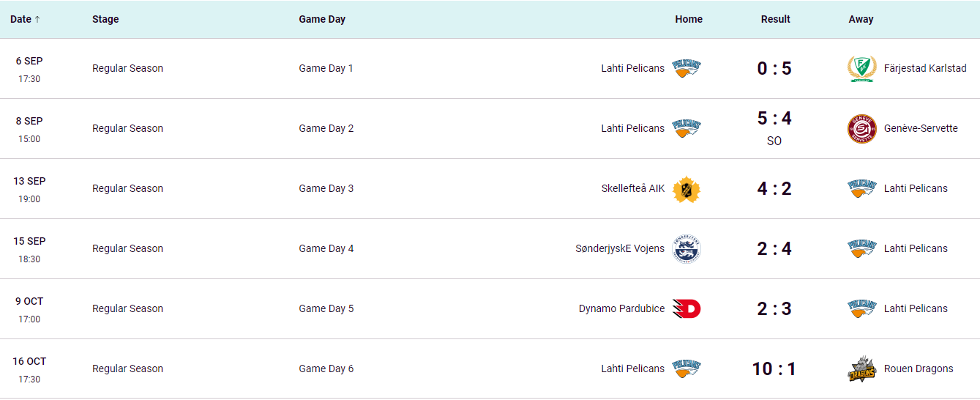Click the SønderjyskE Vojens team logo
The image size is (980, 400).
click(x=687, y=249)
